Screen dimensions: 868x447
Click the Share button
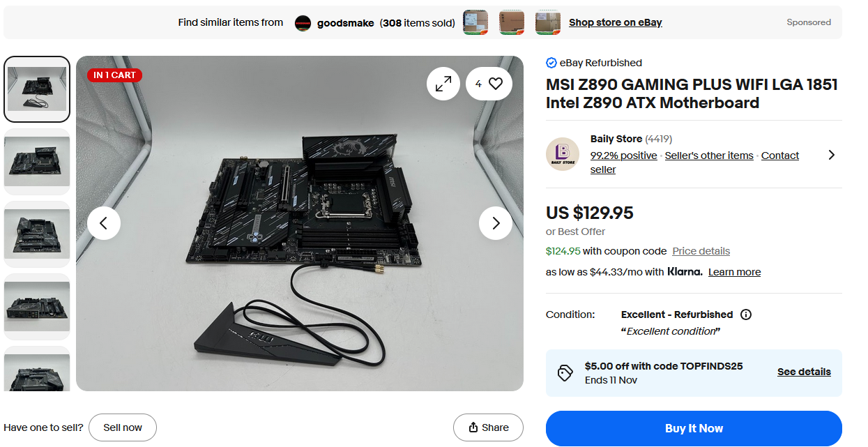click(488, 427)
